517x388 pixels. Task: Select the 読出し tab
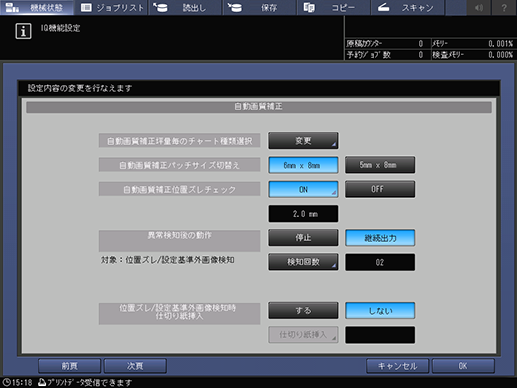tap(186, 7)
